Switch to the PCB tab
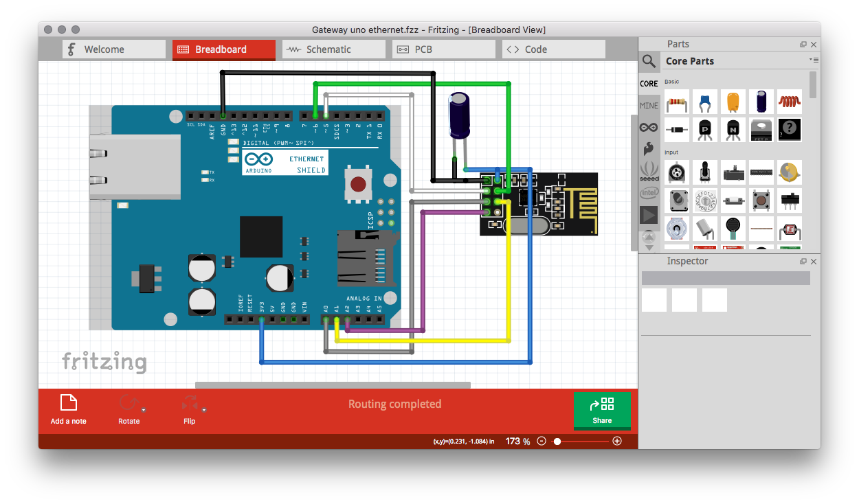This screenshot has width=859, height=504. (x=444, y=49)
